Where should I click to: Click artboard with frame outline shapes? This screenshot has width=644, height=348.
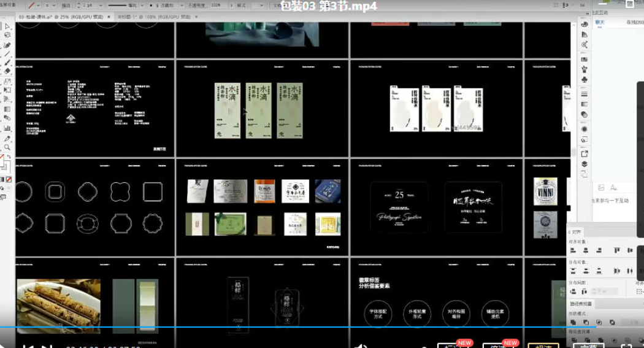coord(95,207)
